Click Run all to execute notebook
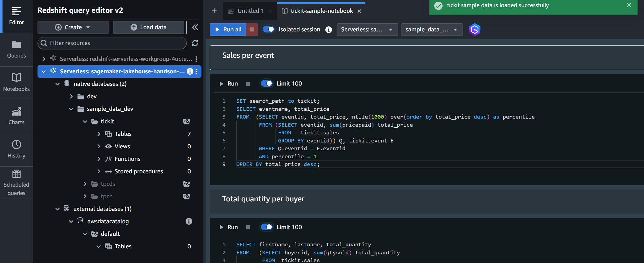 click(228, 29)
